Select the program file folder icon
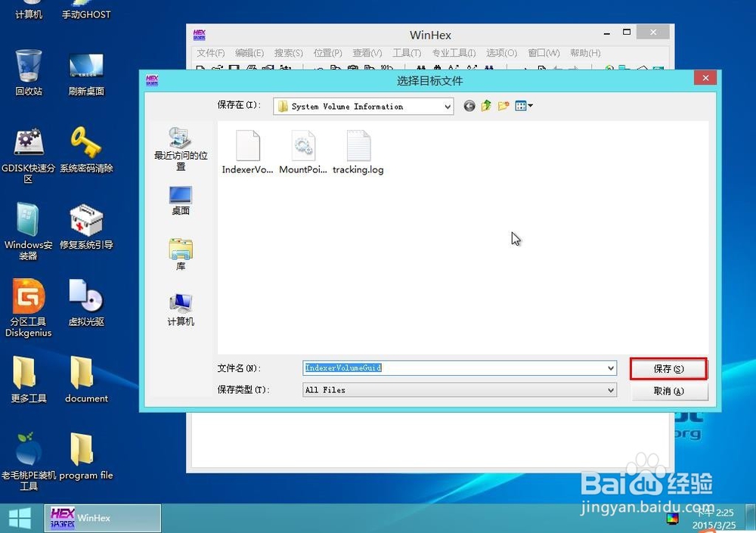Viewport: 756px width, 533px height. 86,457
